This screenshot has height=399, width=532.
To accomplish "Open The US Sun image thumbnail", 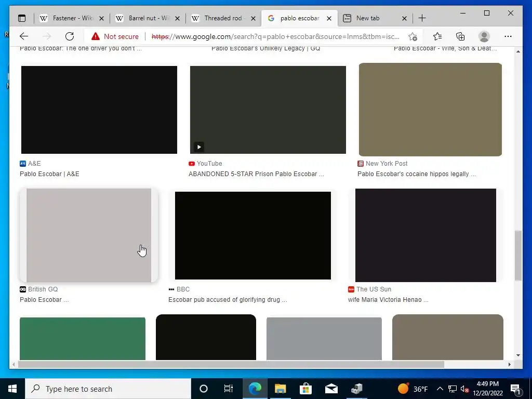I will tap(425, 235).
